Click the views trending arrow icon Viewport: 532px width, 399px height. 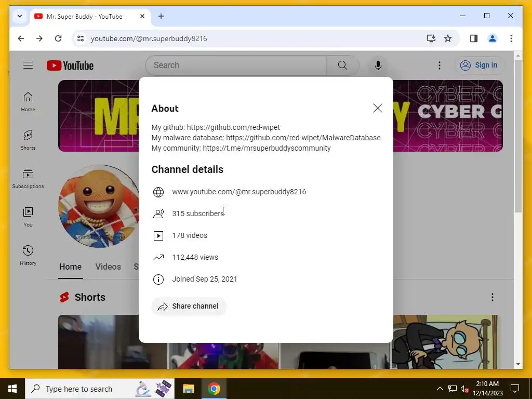tap(158, 258)
